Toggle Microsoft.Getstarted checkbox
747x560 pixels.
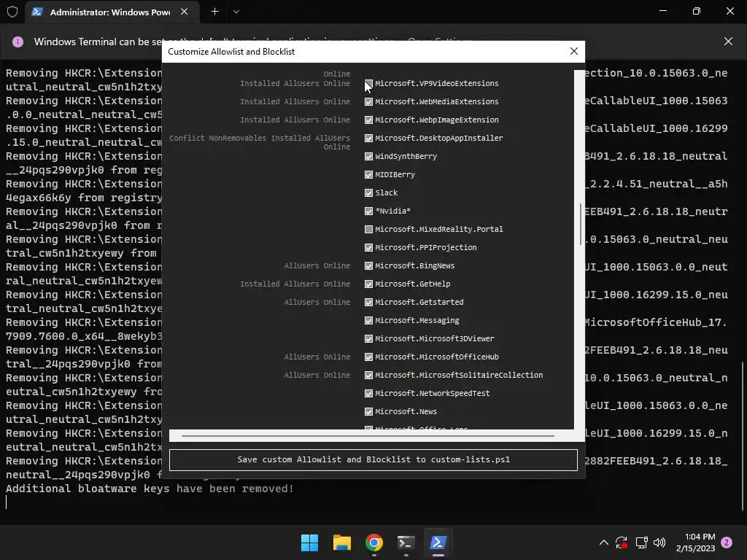tap(368, 303)
